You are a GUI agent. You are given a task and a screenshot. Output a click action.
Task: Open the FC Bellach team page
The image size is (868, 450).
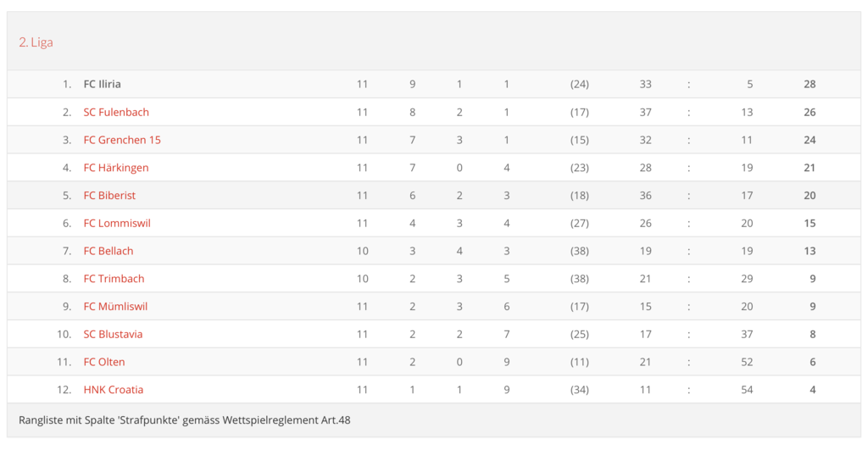(x=108, y=251)
